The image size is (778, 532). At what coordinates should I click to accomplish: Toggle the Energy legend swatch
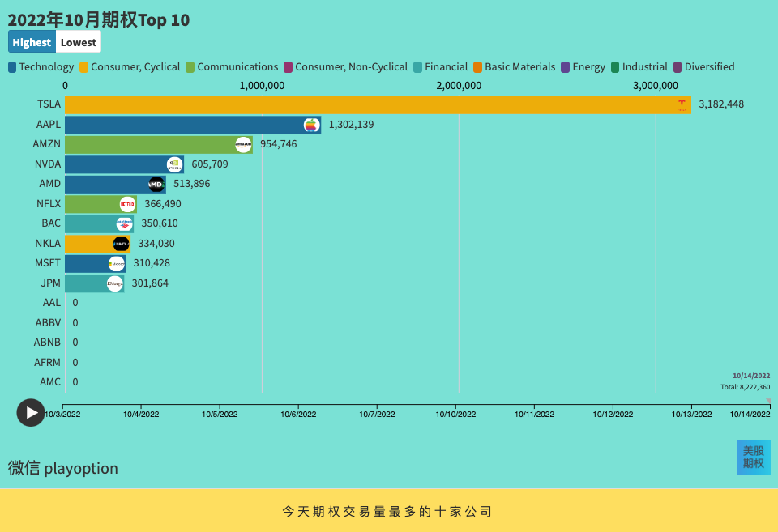coord(565,67)
